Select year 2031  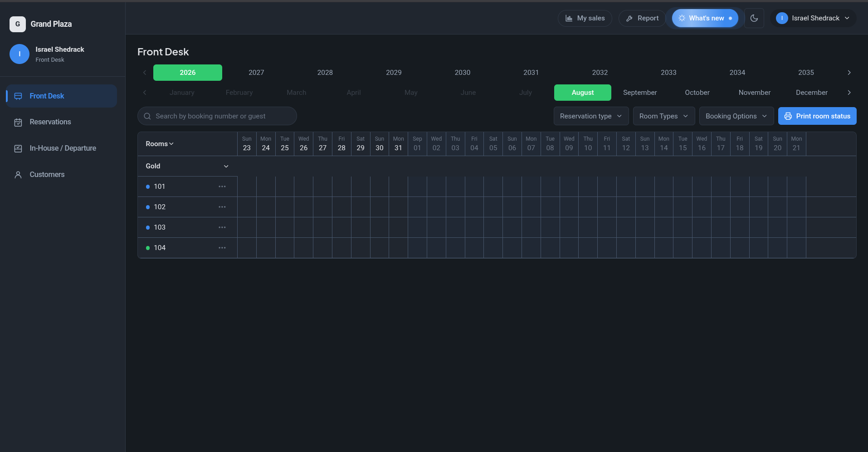tap(531, 73)
